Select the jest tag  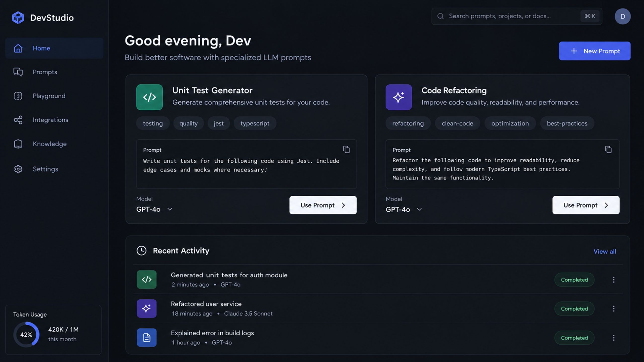pyautogui.click(x=219, y=123)
